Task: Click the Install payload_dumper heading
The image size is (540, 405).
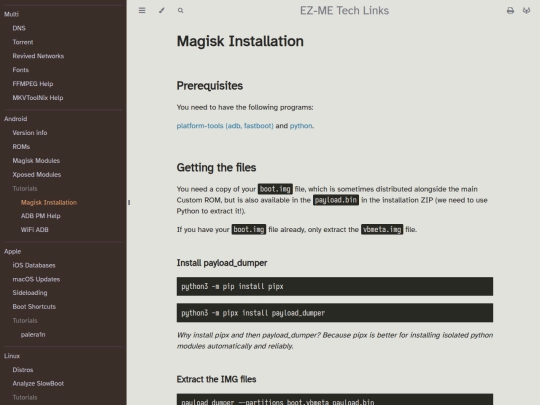Action: point(222,263)
